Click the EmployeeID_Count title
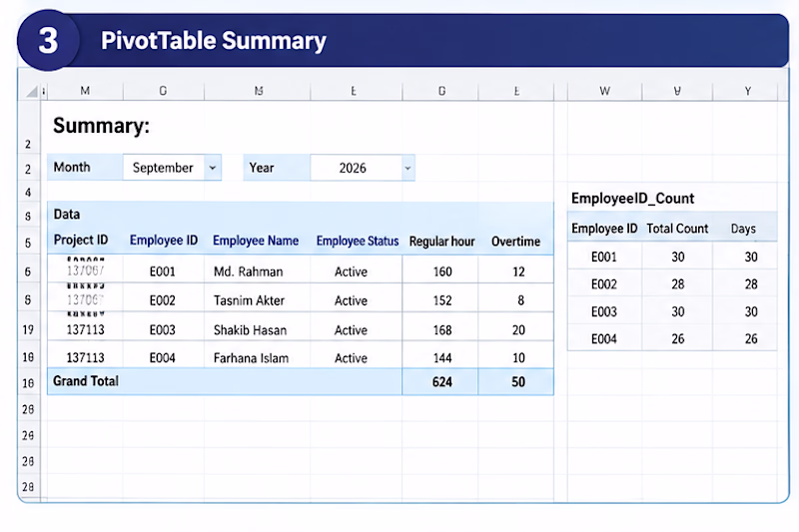Image resolution: width=799 pixels, height=532 pixels. point(632,198)
